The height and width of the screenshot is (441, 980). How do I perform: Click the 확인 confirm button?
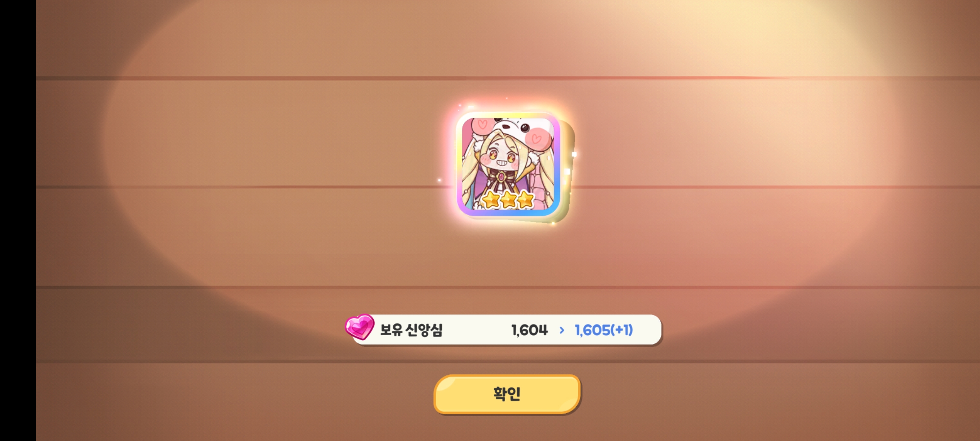(507, 394)
